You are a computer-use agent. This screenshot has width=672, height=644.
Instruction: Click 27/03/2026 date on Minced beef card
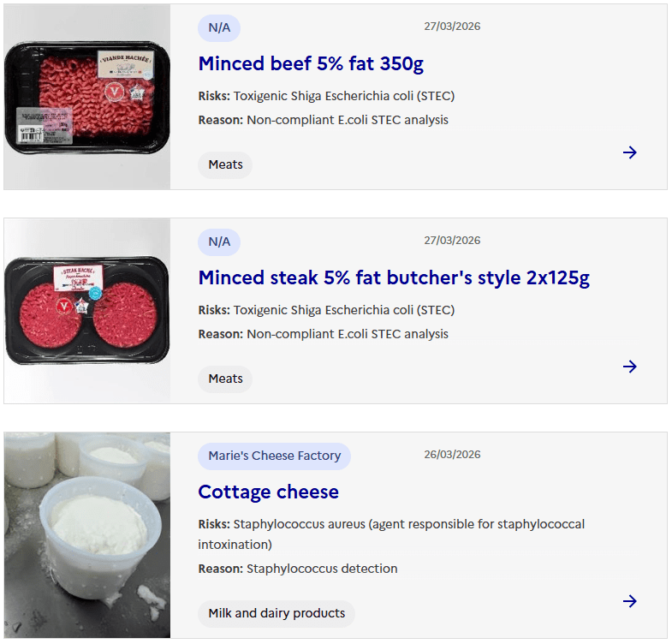pos(452,27)
